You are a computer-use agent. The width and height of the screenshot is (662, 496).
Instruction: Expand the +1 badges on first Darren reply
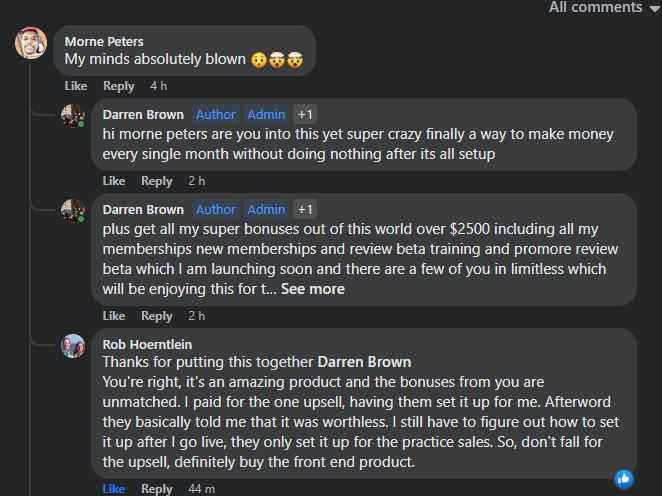[306, 114]
